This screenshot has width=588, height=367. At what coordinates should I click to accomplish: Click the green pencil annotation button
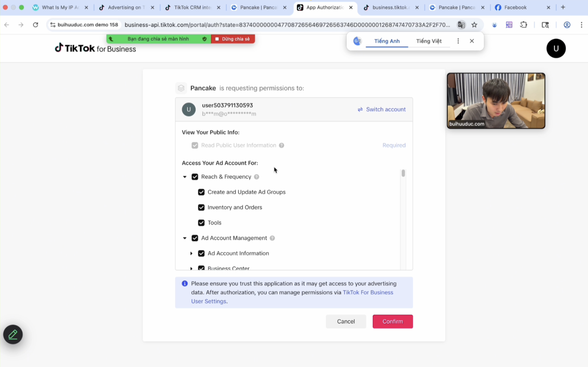coord(13,334)
